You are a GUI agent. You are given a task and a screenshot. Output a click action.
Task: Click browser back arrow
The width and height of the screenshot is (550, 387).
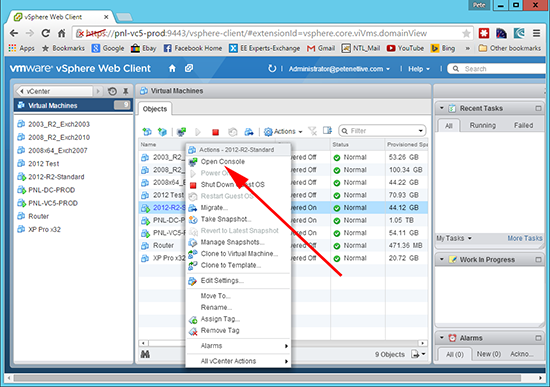point(14,33)
